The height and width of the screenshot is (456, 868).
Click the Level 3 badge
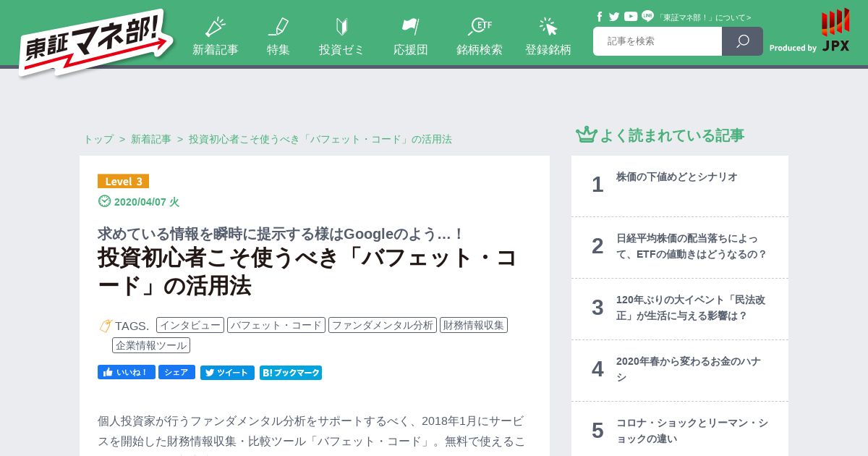coord(123,181)
